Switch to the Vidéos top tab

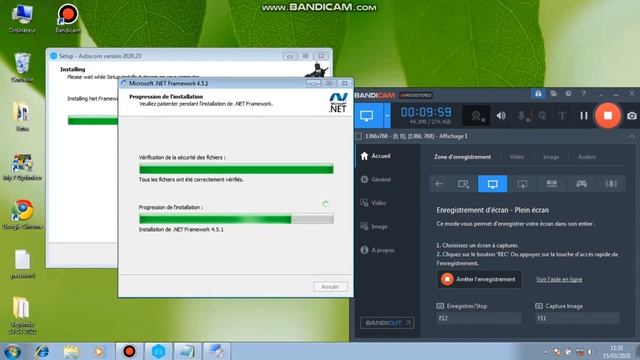pos(517,157)
